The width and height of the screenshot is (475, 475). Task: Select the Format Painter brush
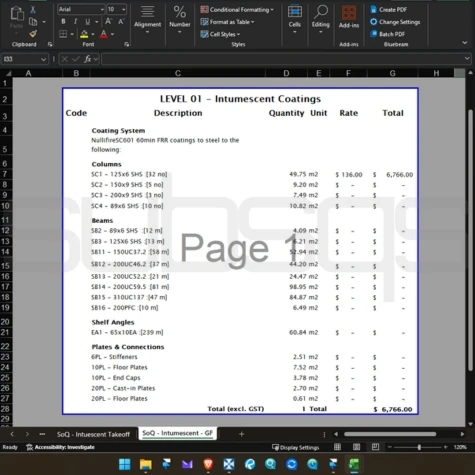33,34
